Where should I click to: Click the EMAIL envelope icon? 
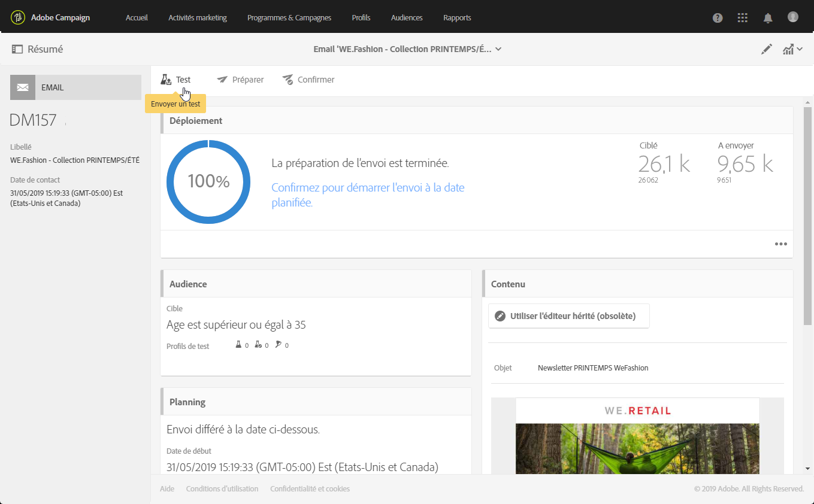coord(23,87)
